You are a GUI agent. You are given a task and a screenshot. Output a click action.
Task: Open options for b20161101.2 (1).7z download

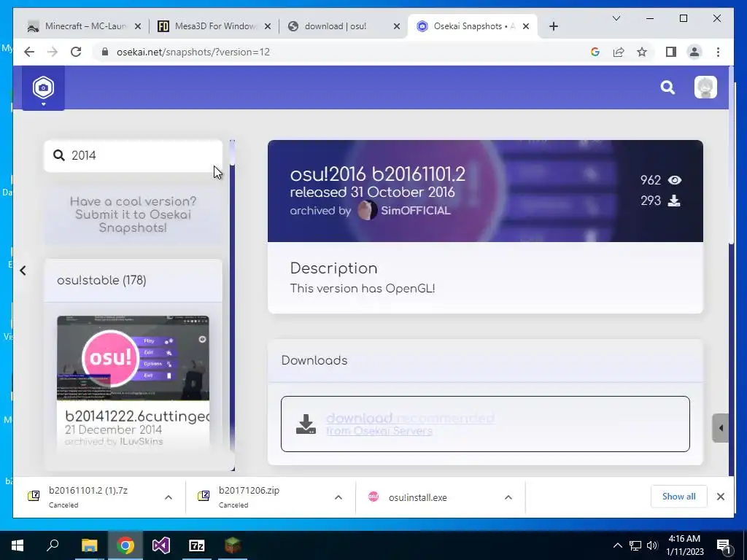(x=169, y=497)
